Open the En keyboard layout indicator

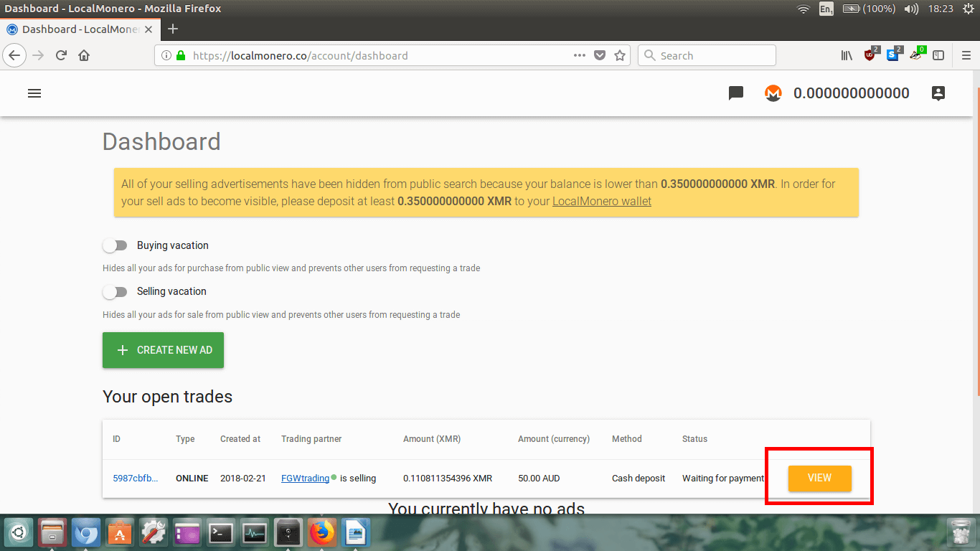(826, 9)
